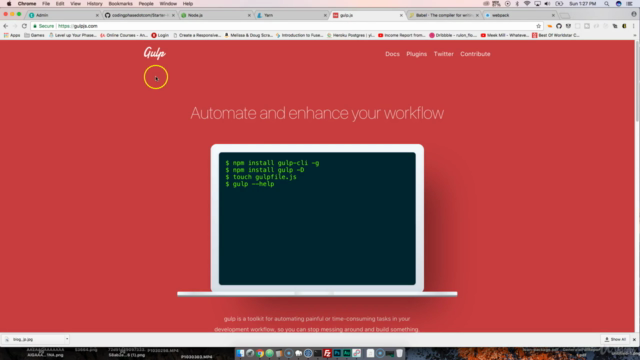Open the Online Courses bookmark
This screenshot has height=360, width=640.
click(124, 35)
